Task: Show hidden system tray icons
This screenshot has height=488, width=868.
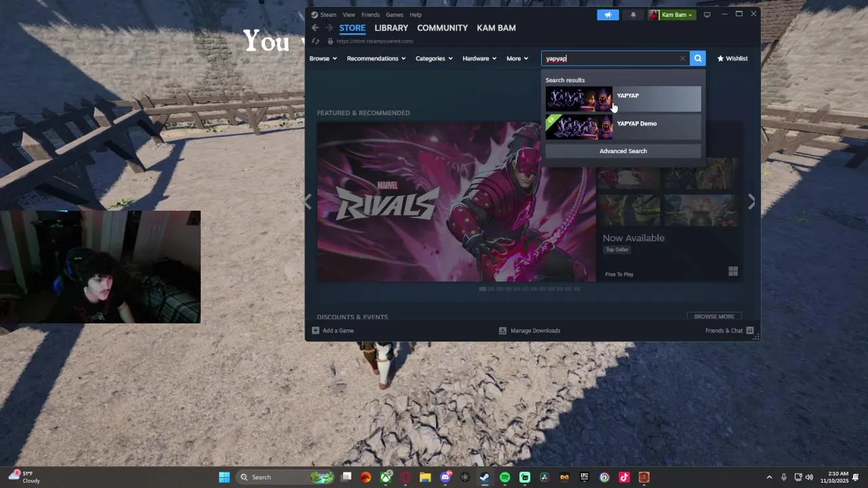Action: pyautogui.click(x=769, y=477)
